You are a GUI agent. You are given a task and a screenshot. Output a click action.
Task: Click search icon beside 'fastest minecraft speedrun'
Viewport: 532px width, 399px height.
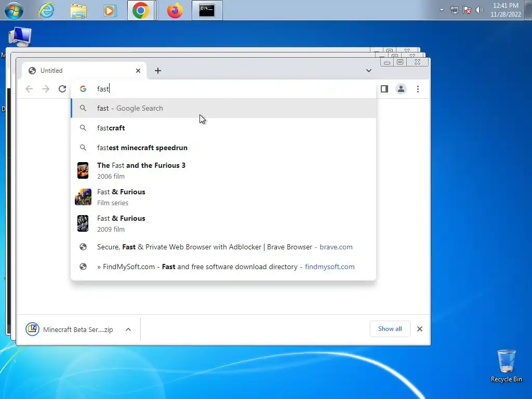coord(83,148)
